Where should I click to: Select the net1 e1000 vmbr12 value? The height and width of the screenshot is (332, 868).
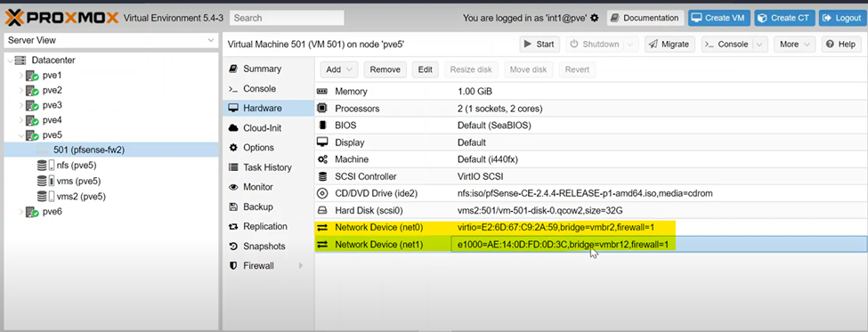click(564, 244)
